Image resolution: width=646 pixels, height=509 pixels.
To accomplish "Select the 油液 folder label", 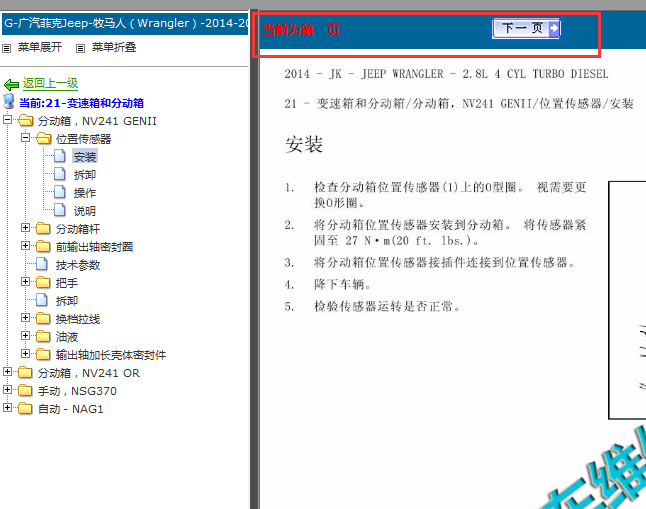I will click(x=67, y=337).
